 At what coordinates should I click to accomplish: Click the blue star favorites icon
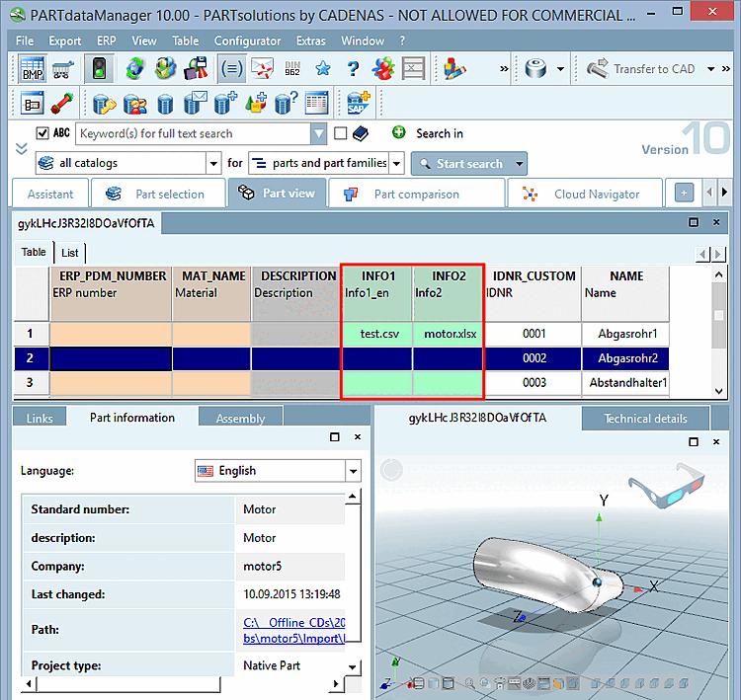(x=323, y=69)
